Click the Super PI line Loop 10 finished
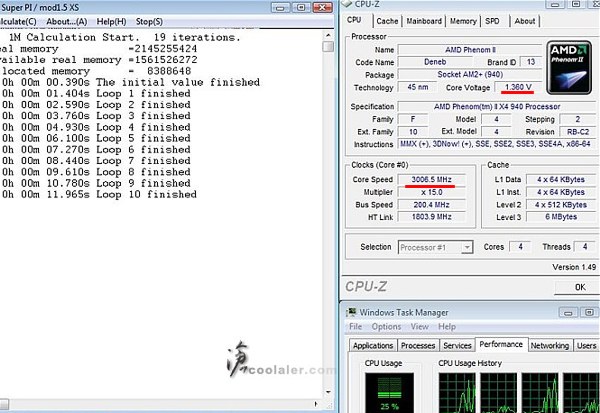This screenshot has width=600, height=413. tap(99, 194)
